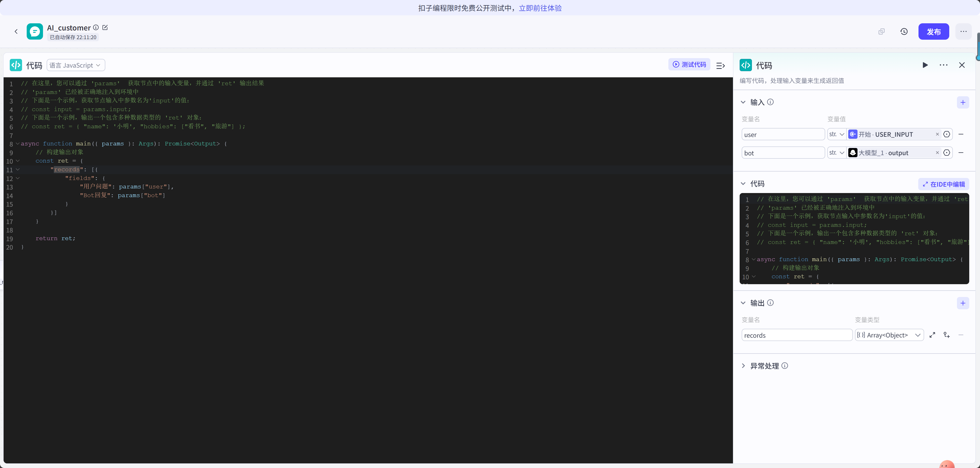980x468 pixels.
Task: Click the back arrow next to AI_customer
Action: 16,31
